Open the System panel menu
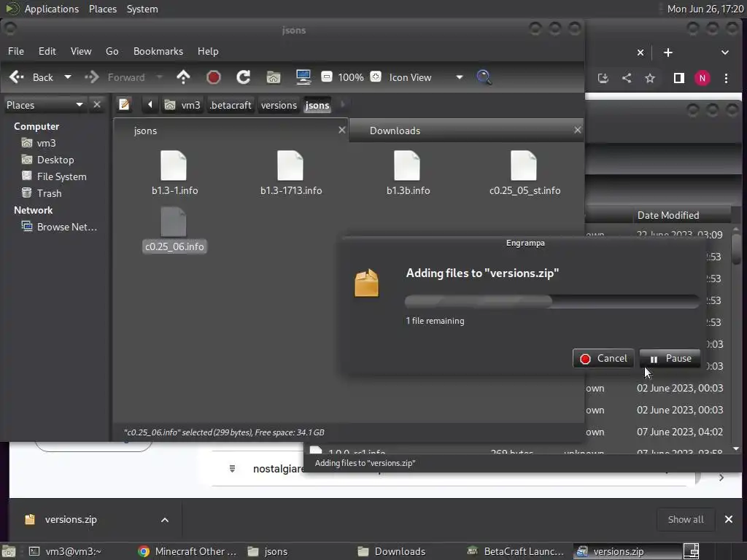Viewport: 747px width, 560px height. pyautogui.click(x=142, y=9)
